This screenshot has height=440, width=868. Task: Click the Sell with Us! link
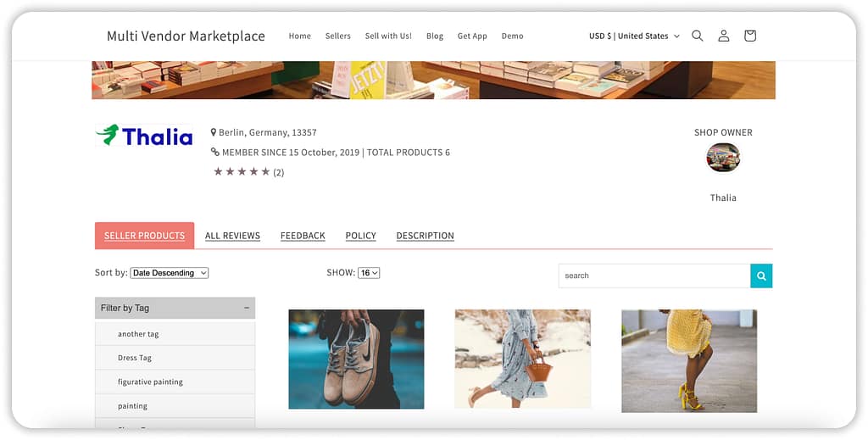388,36
